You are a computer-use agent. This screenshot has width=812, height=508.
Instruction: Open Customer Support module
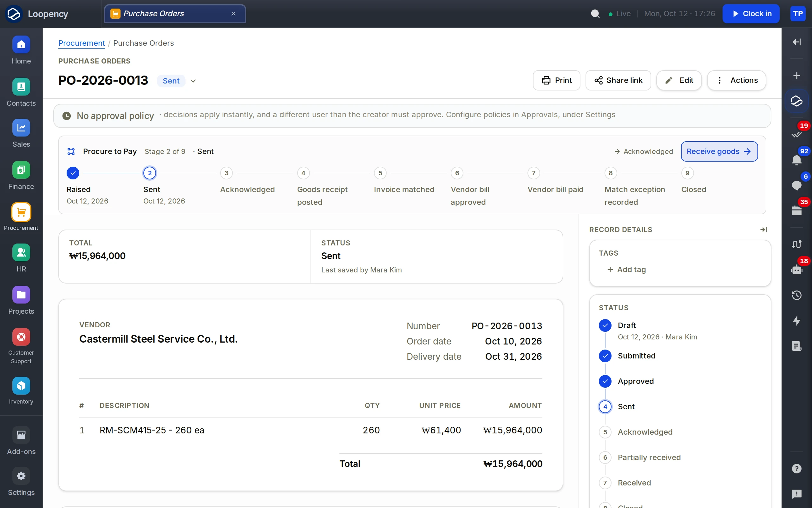(x=21, y=346)
